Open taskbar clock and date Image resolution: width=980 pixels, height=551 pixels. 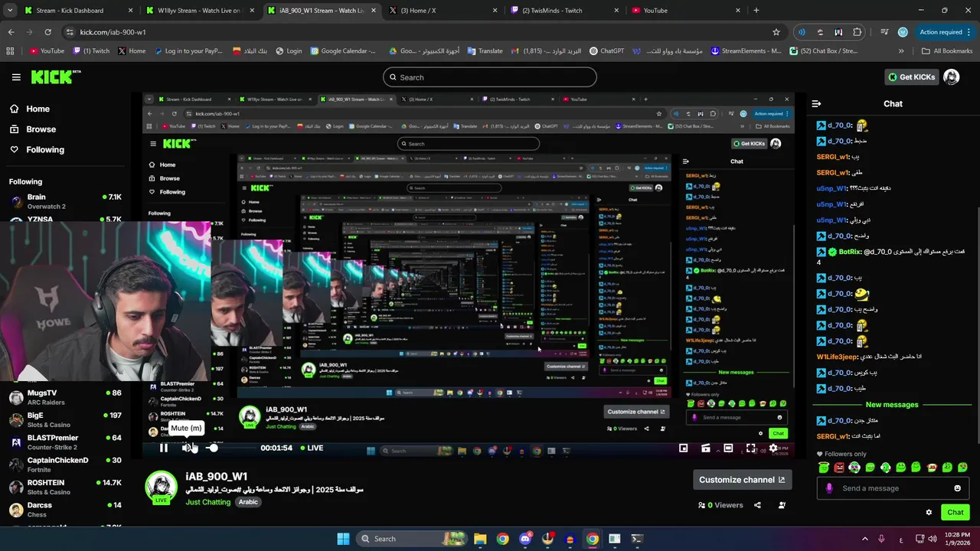pyautogui.click(x=959, y=539)
